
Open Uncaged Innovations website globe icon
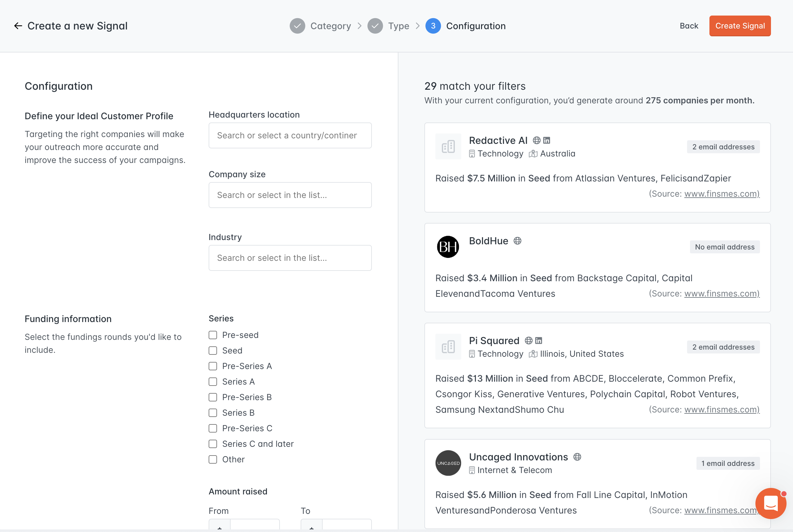(x=577, y=457)
